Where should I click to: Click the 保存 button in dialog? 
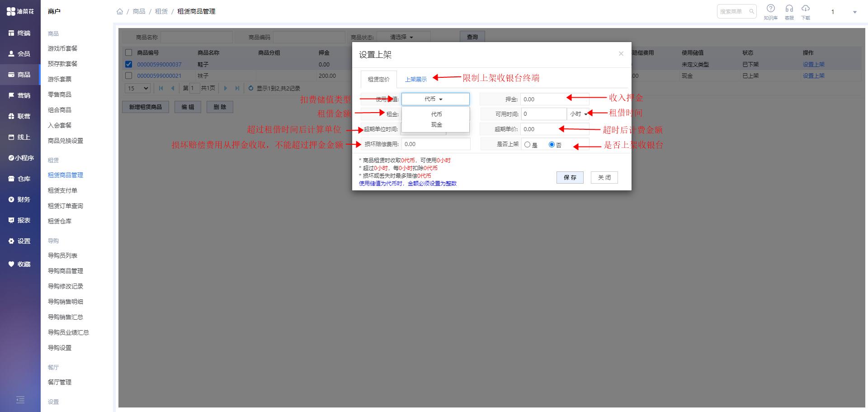point(570,177)
